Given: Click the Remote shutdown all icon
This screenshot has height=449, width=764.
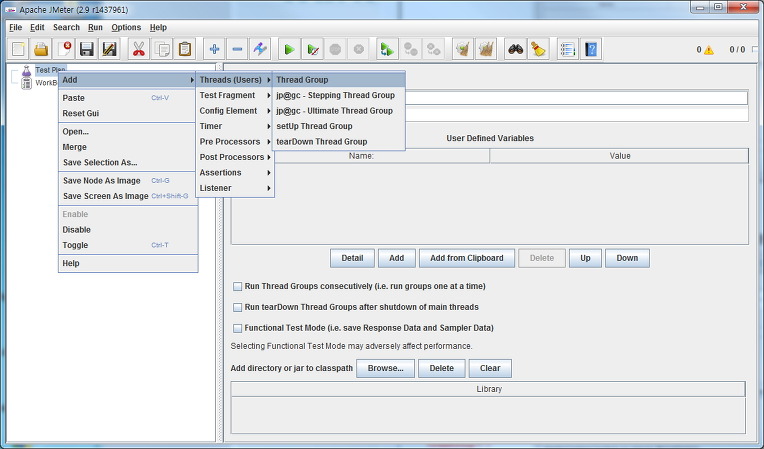Looking at the screenshot, I should tap(434, 49).
